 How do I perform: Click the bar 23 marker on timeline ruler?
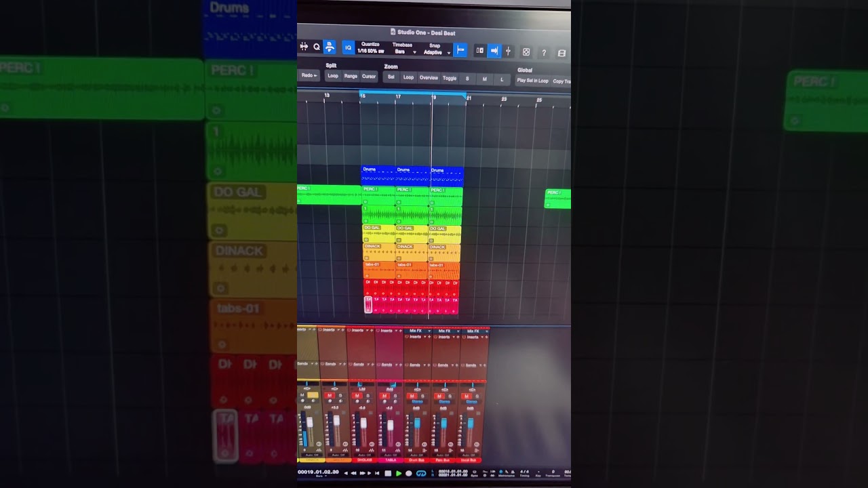(504, 99)
